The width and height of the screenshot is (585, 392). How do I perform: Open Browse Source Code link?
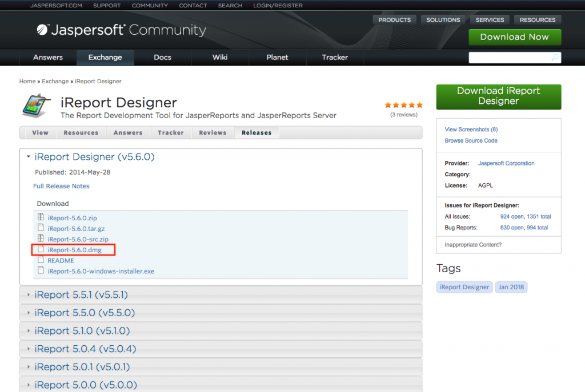(x=471, y=140)
